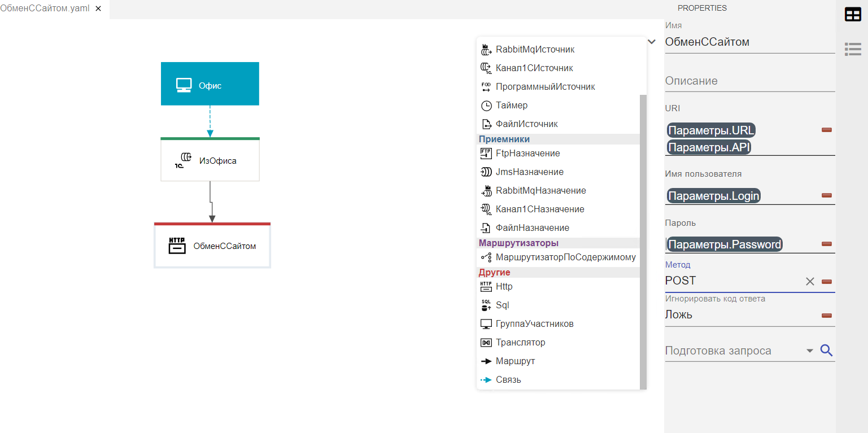Viewport: 868px width, 433px height.
Task: Expand the Подготовка запроса dropdown arrow
Action: pyautogui.click(x=810, y=351)
